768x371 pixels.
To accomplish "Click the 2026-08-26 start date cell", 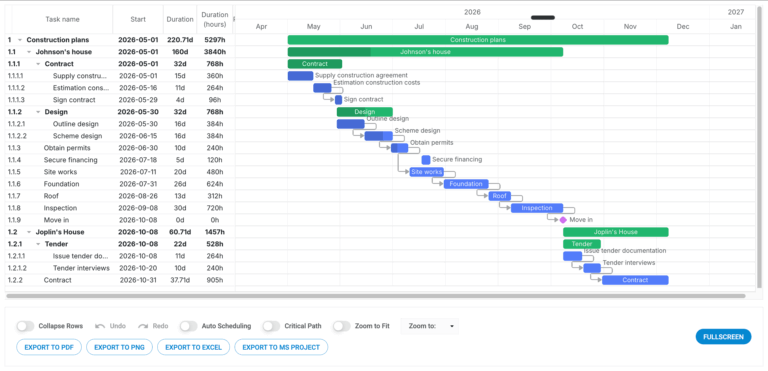I will pyautogui.click(x=138, y=196).
